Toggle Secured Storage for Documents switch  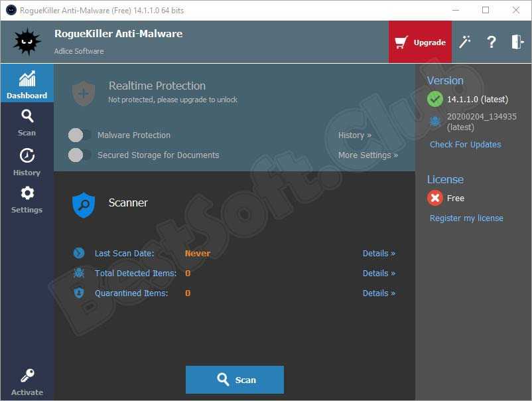(80, 155)
